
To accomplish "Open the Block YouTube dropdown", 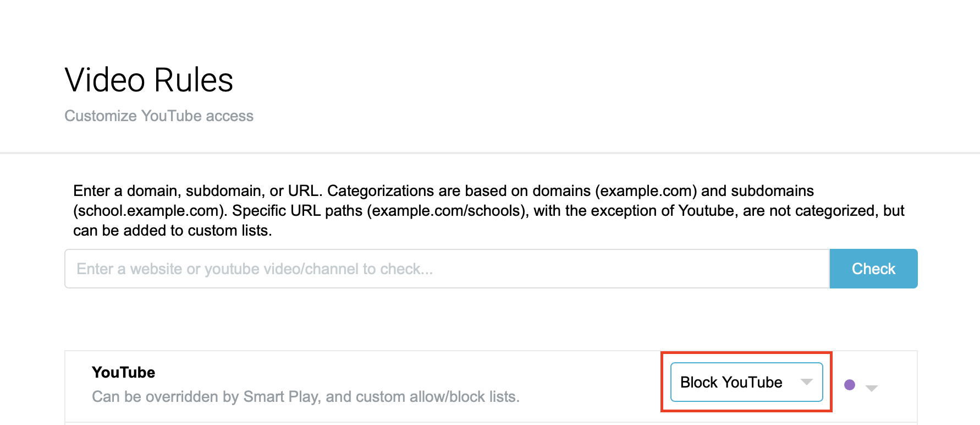I will 746,382.
